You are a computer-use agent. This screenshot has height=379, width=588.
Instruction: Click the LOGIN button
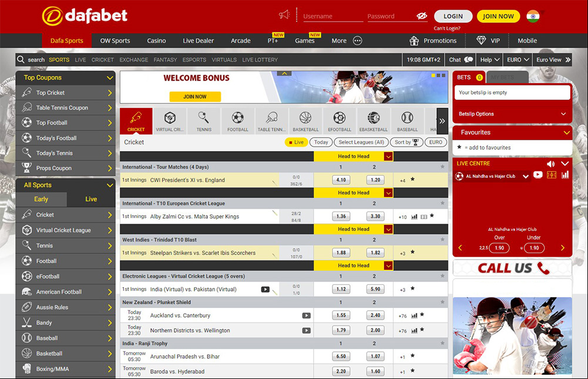pos(453,16)
